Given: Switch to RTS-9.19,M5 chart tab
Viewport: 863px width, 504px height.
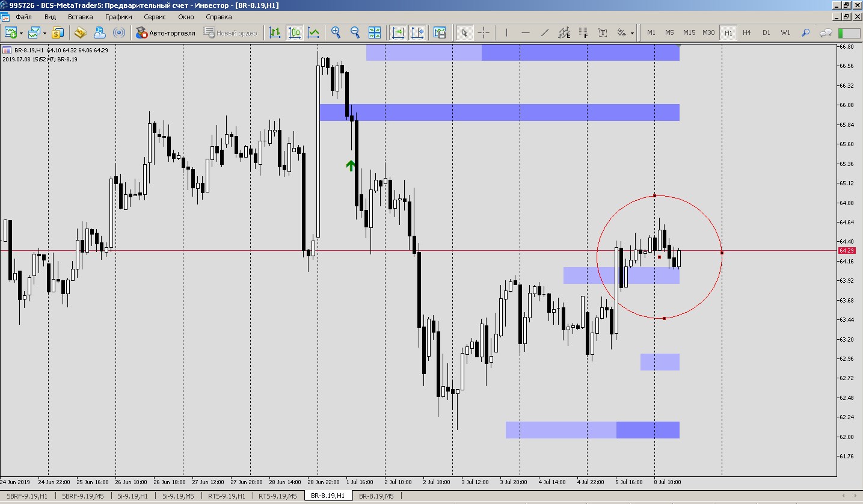Looking at the screenshot, I should (277, 496).
